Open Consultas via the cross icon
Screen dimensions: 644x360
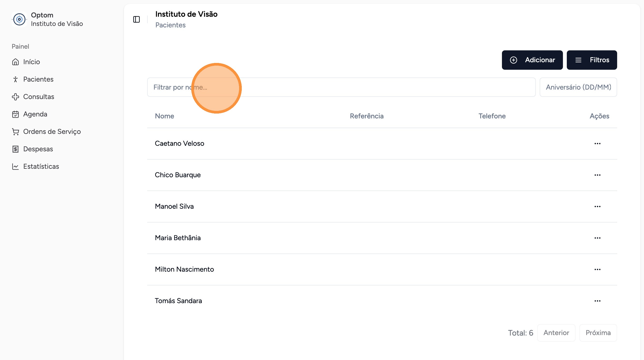point(15,97)
